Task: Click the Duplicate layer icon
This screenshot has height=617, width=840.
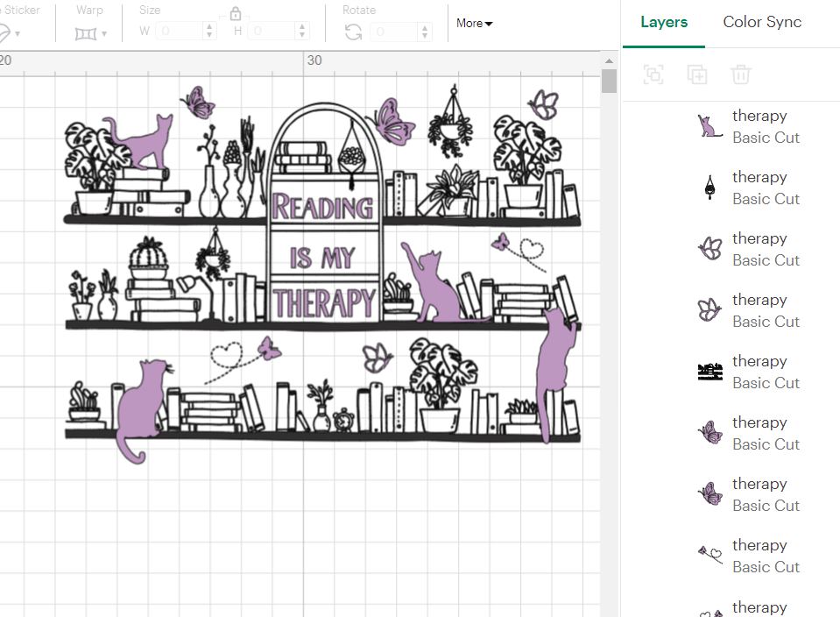Action: pos(697,74)
